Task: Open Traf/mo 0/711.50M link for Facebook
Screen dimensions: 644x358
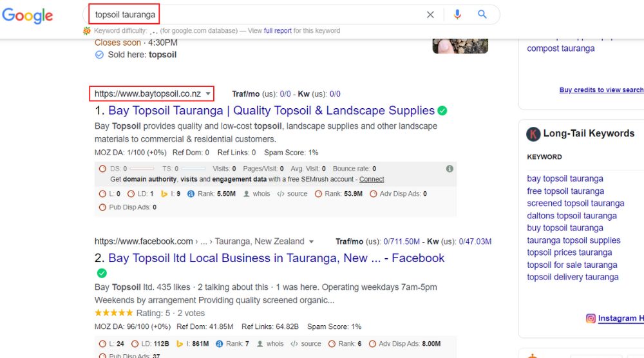Action: [402, 242]
